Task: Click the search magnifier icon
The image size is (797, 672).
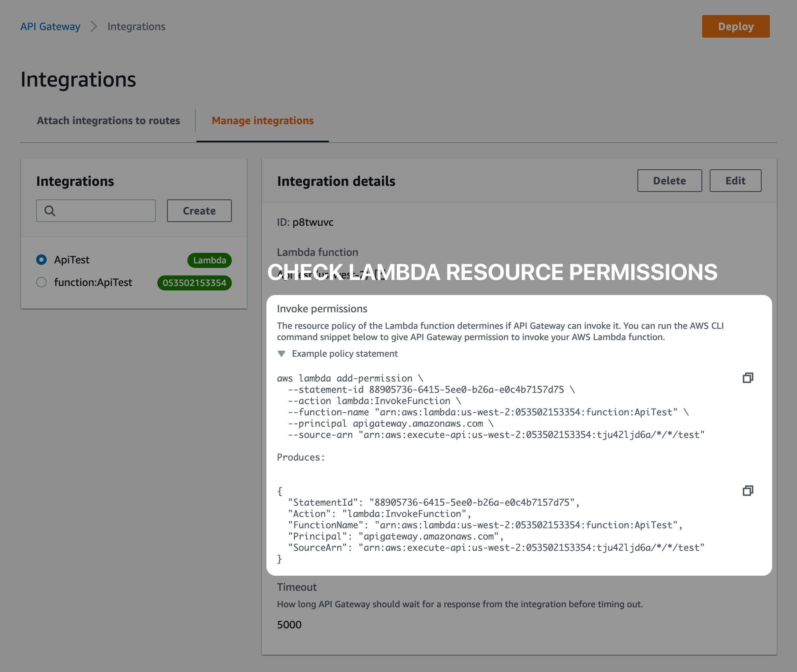Action: click(x=50, y=210)
